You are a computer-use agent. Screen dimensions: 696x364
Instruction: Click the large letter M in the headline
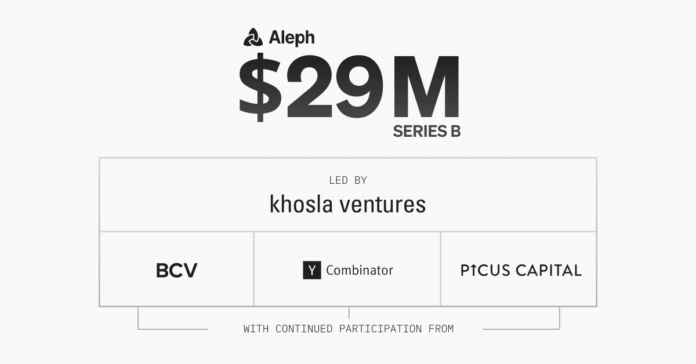(426, 87)
